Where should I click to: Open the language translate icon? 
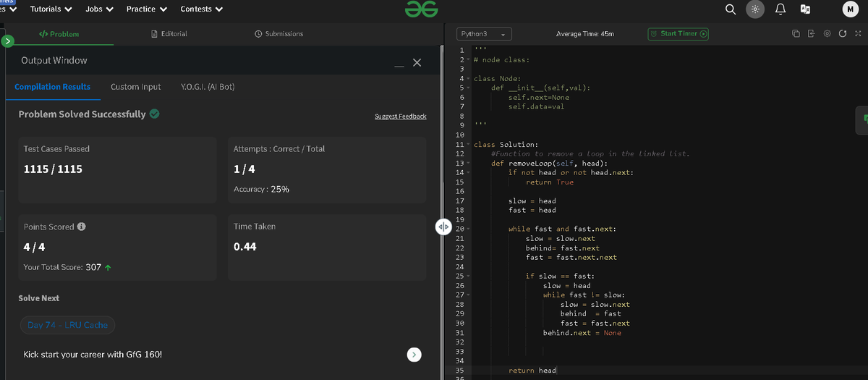(x=804, y=9)
